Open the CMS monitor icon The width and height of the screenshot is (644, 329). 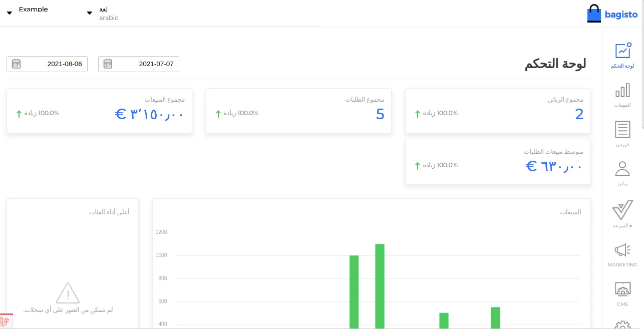coord(622,289)
